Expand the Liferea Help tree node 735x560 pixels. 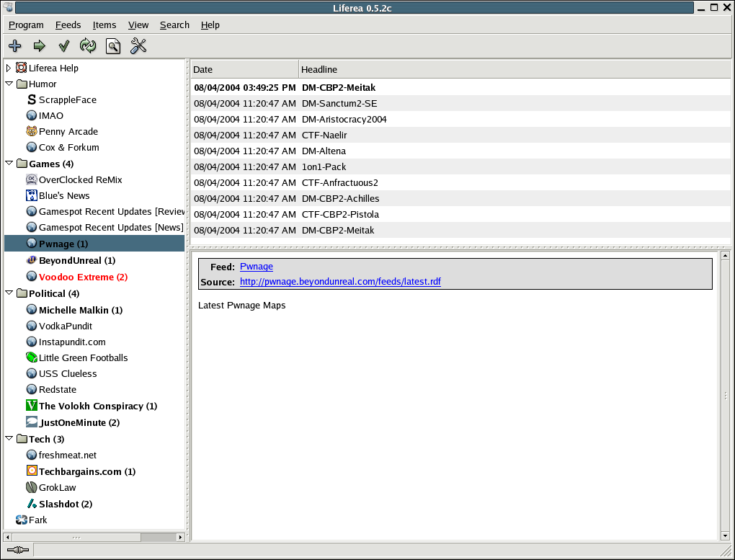pyautogui.click(x=9, y=68)
